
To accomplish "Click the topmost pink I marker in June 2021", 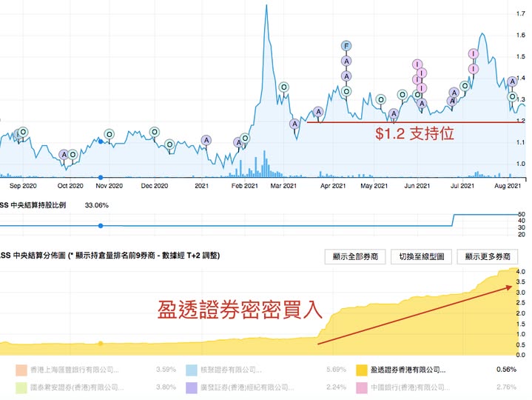I will [417, 64].
